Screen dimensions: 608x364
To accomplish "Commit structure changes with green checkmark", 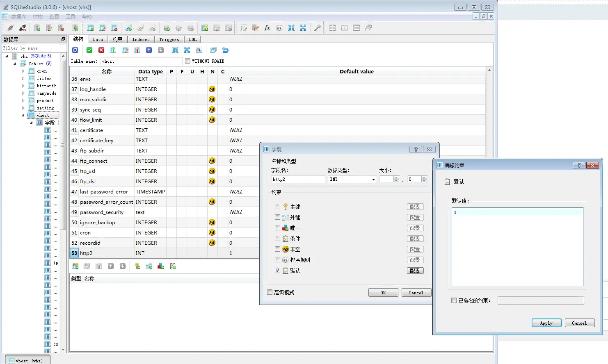I will click(89, 50).
